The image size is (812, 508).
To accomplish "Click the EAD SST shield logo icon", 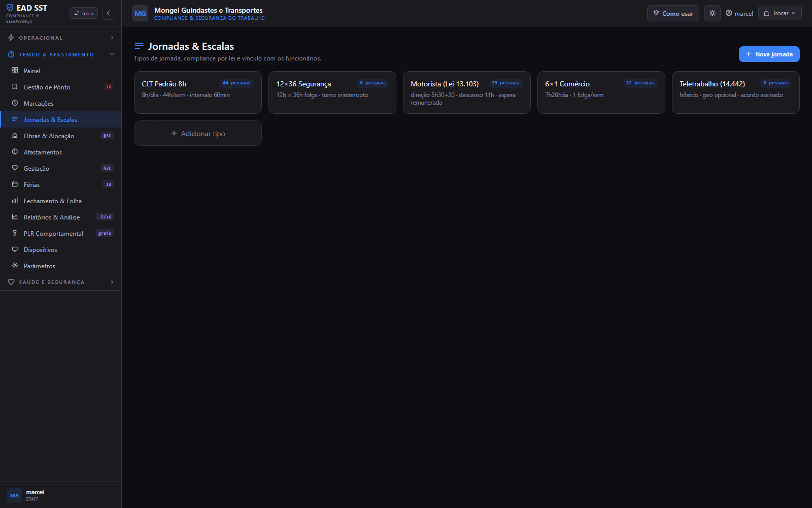I will (10, 8).
